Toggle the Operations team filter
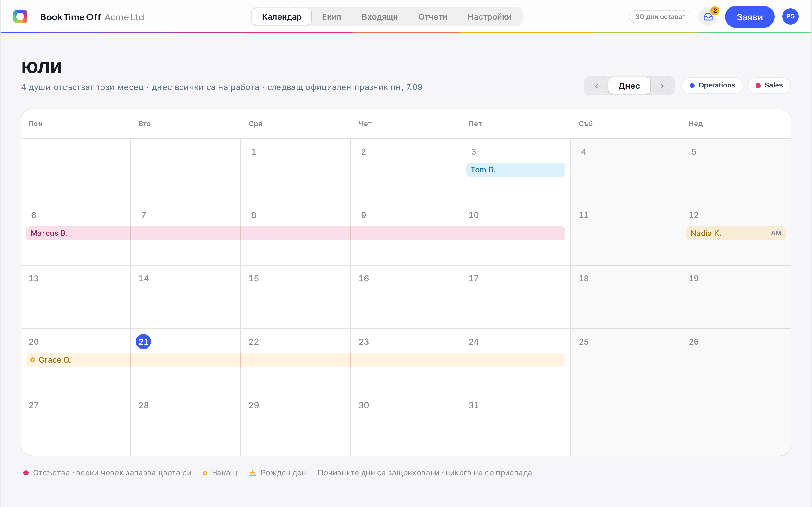The width and height of the screenshot is (812, 507). 712,86
